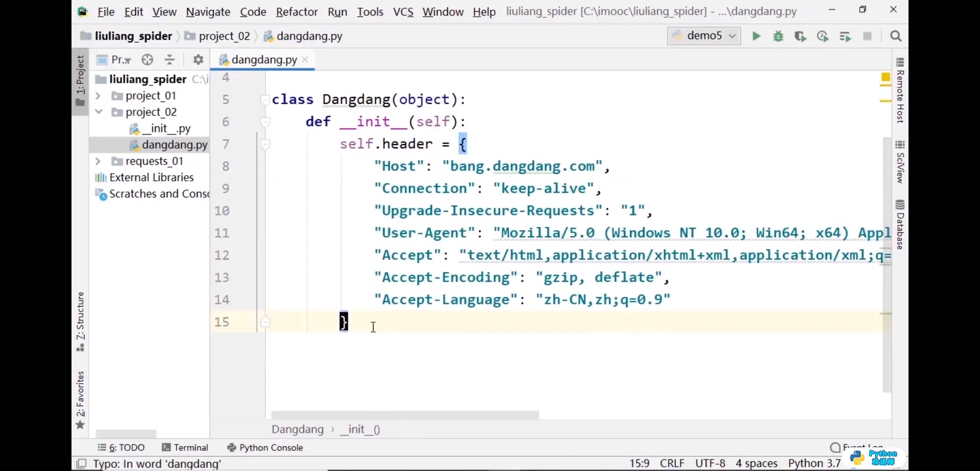Open the VCS menu
The height and width of the screenshot is (471, 980).
[x=403, y=12]
